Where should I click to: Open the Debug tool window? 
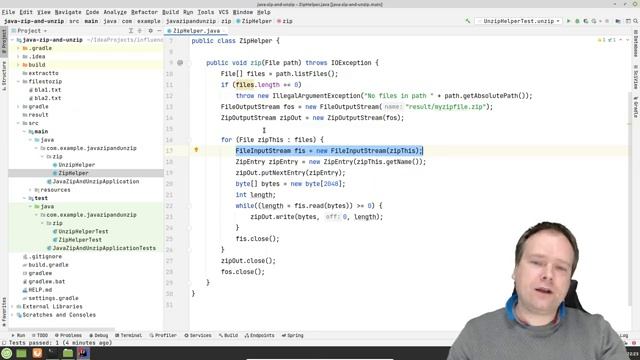point(98,336)
